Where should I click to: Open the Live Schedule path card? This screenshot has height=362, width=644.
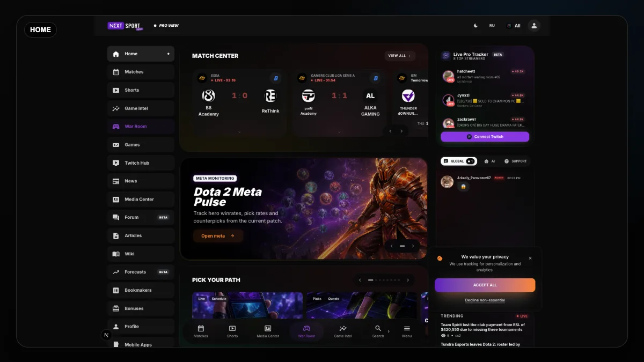247,305
